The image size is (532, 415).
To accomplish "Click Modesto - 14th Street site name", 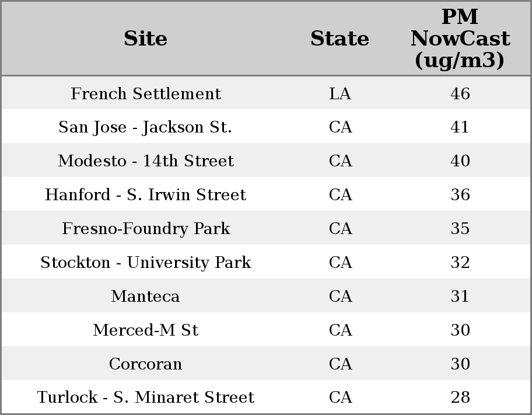I will tap(146, 161).
